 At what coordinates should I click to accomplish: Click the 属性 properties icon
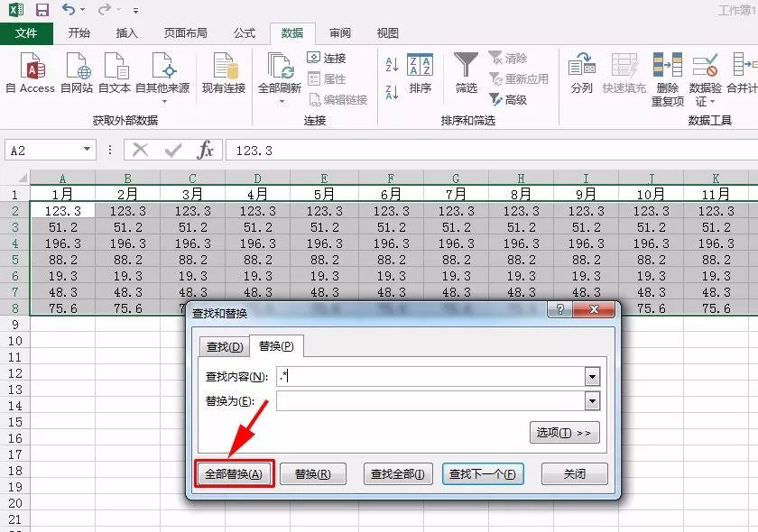pyautogui.click(x=314, y=78)
